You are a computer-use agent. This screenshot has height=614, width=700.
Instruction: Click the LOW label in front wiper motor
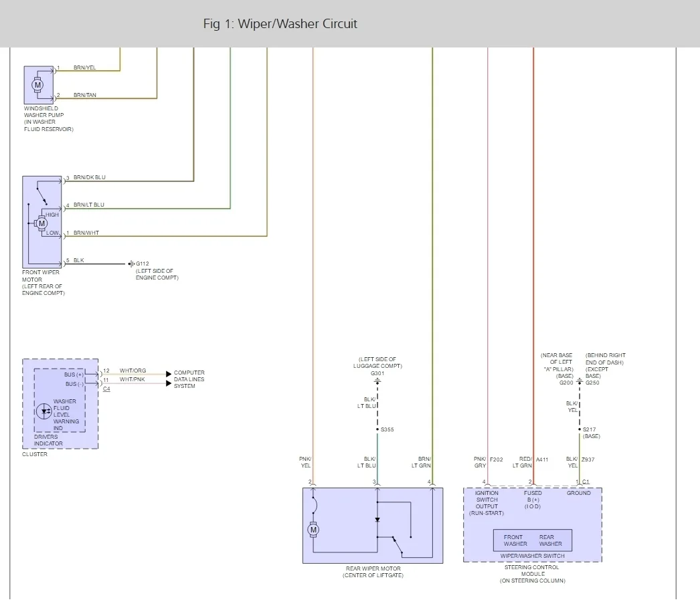coord(52,233)
